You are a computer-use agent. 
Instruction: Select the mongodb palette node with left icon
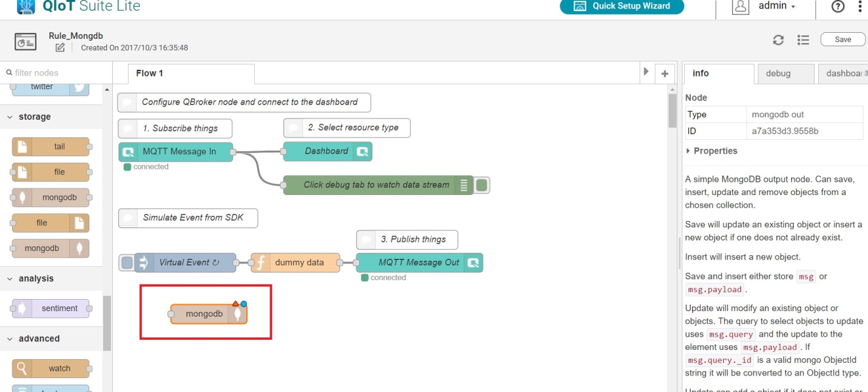coord(50,198)
